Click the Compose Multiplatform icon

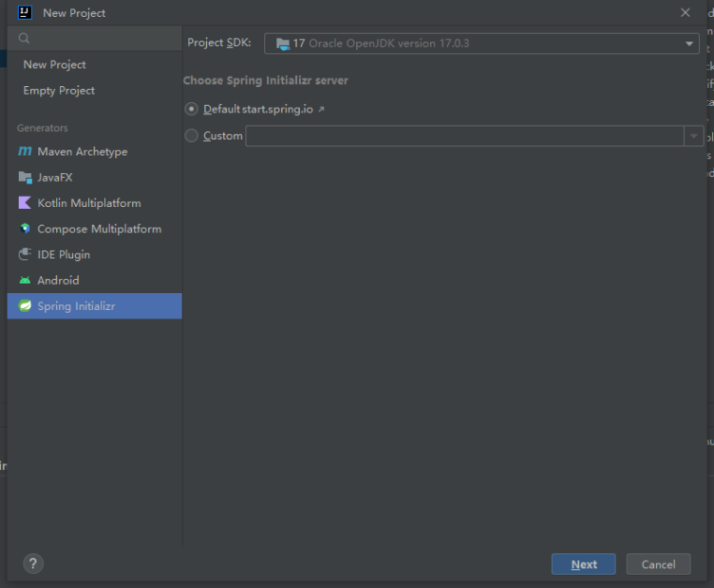[x=25, y=228]
